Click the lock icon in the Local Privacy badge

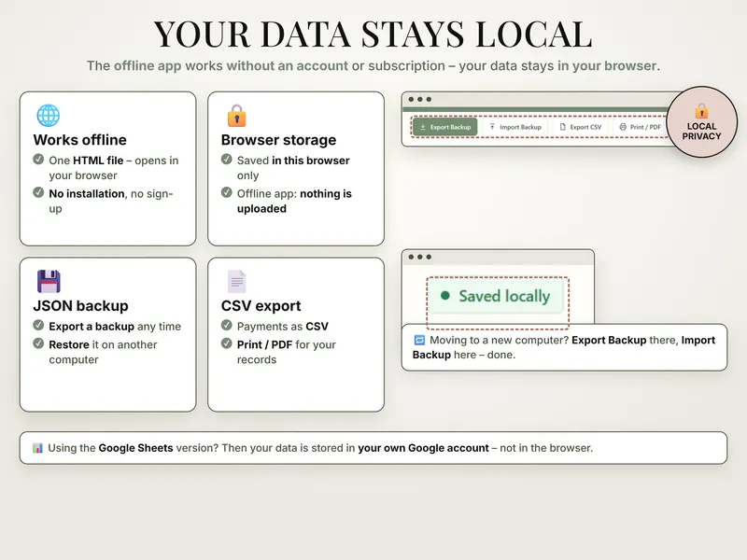click(x=701, y=111)
